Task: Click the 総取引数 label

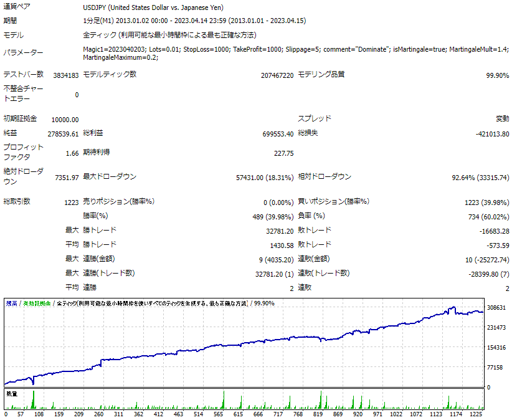Action: 17,201
